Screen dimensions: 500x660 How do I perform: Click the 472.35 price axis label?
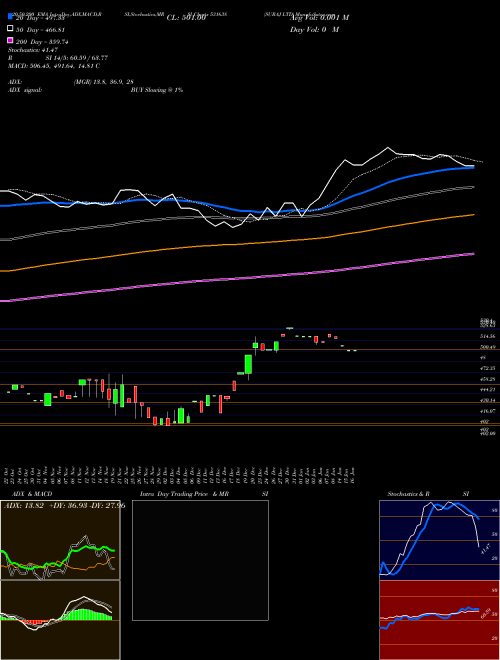(x=488, y=368)
